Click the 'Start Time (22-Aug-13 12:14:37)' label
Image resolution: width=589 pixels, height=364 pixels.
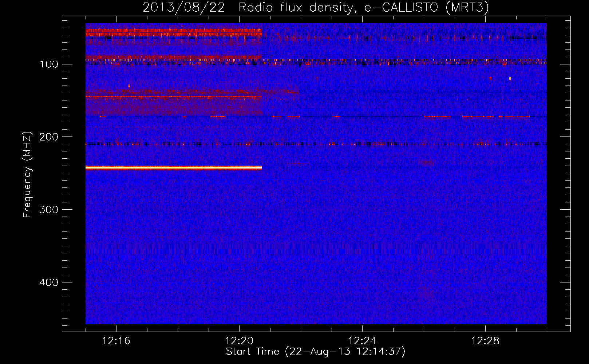coord(316,352)
